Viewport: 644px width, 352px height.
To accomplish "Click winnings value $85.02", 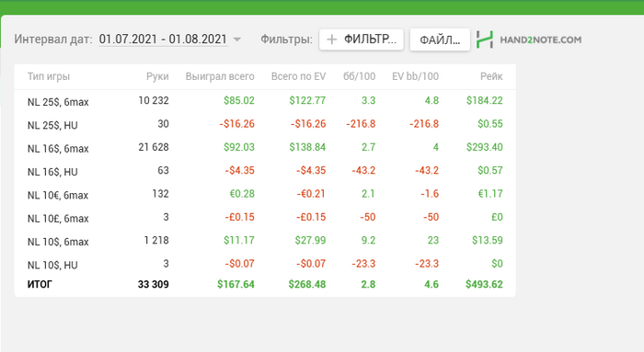I will (x=238, y=100).
